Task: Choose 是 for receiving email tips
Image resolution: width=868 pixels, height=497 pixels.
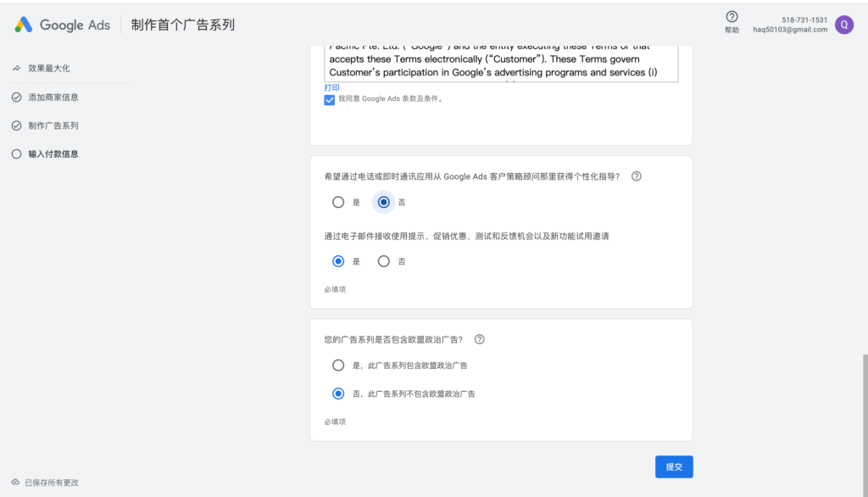Action: [x=338, y=261]
